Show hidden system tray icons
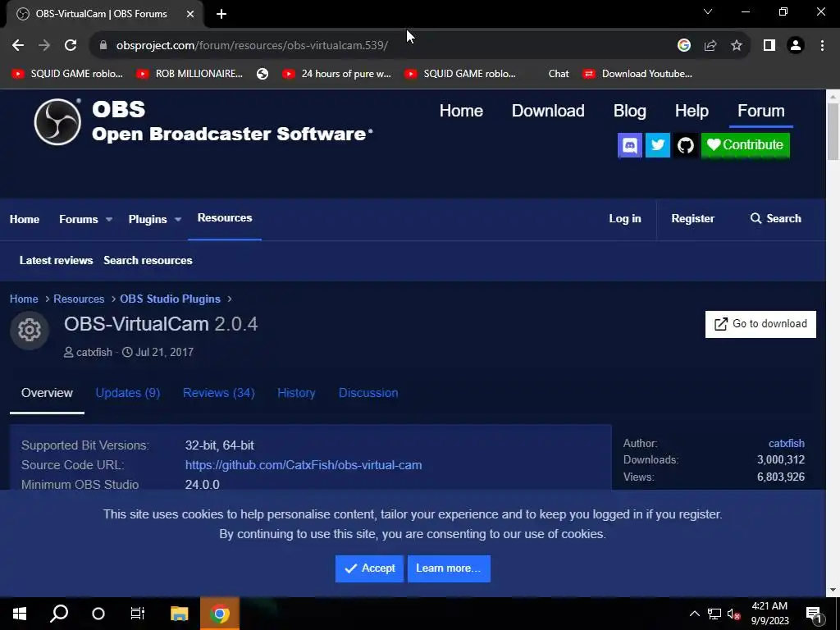This screenshot has width=840, height=630. click(x=694, y=614)
